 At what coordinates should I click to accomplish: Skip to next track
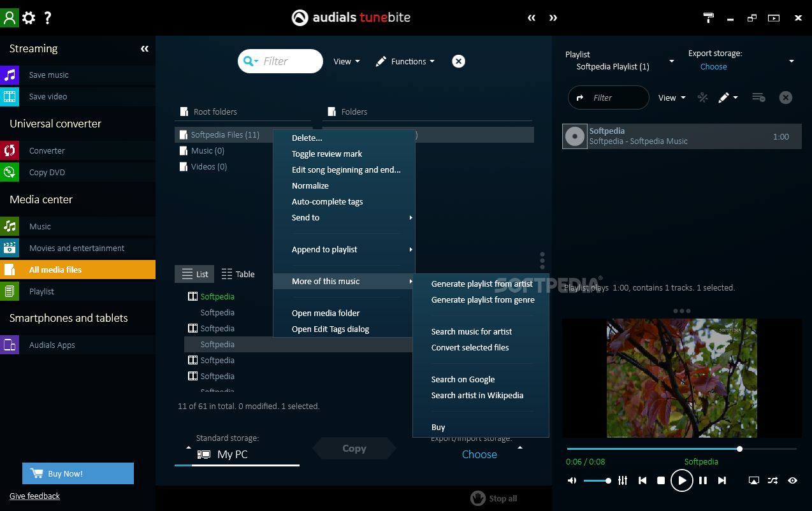pyautogui.click(x=722, y=480)
